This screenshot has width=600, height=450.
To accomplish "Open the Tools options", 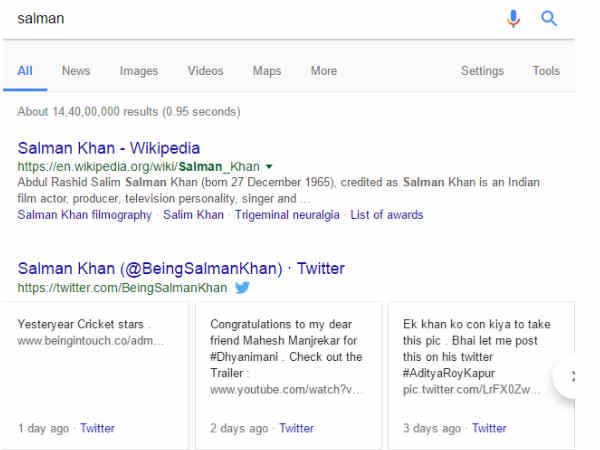I will click(546, 71).
